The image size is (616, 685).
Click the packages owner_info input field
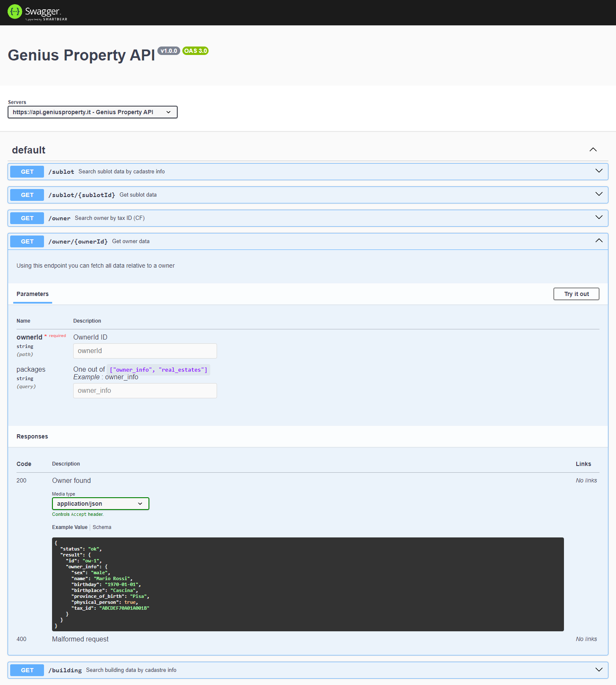(x=145, y=391)
